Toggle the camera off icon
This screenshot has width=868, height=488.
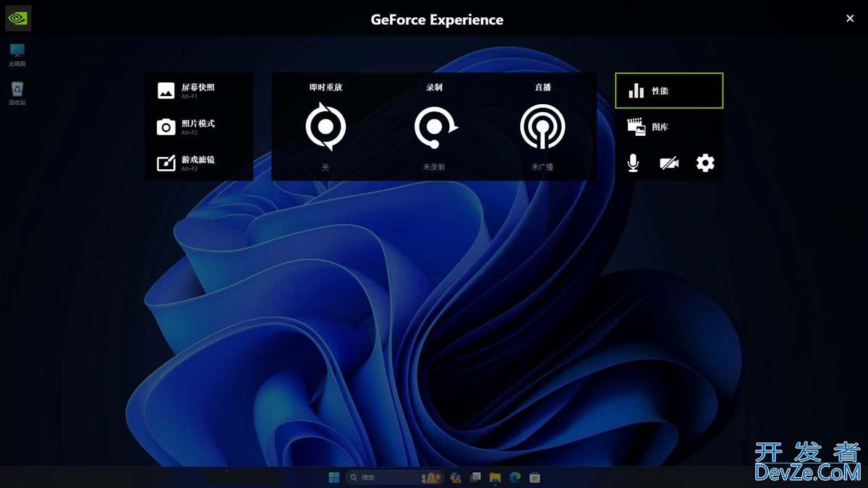pos(669,163)
